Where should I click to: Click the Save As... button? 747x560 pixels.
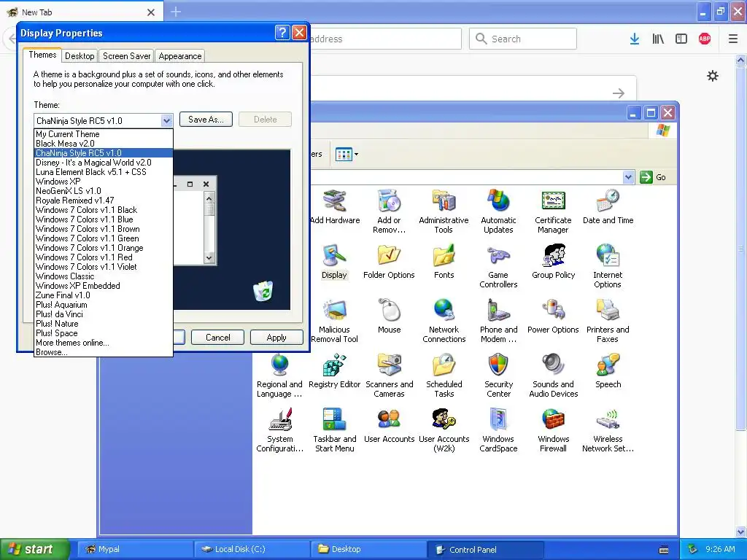point(206,120)
